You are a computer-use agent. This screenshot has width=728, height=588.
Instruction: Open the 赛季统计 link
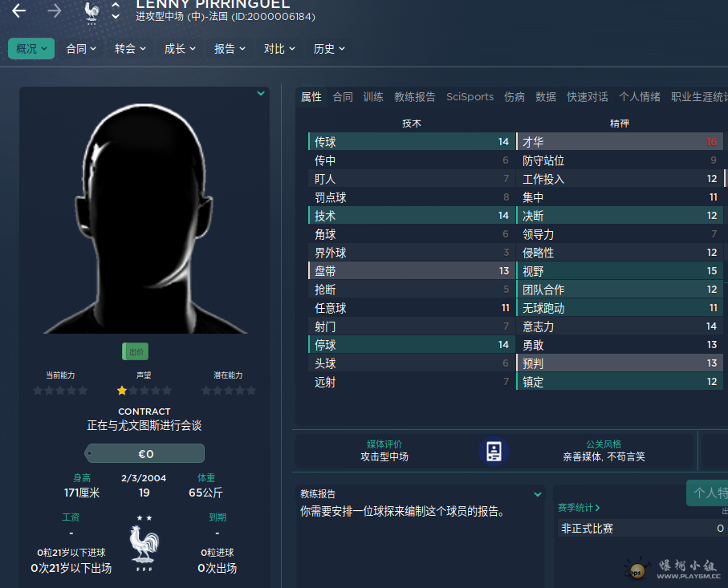579,508
